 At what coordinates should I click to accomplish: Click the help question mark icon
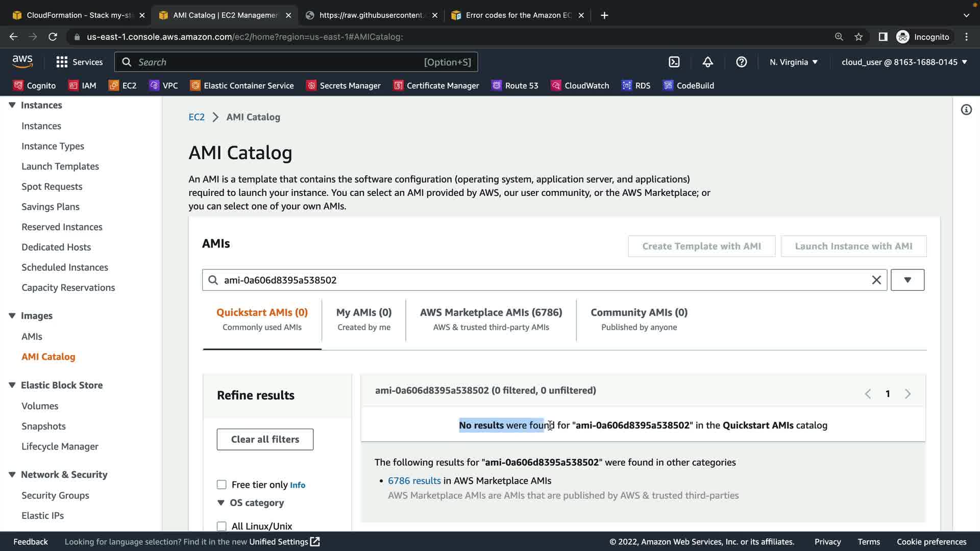[741, 62]
